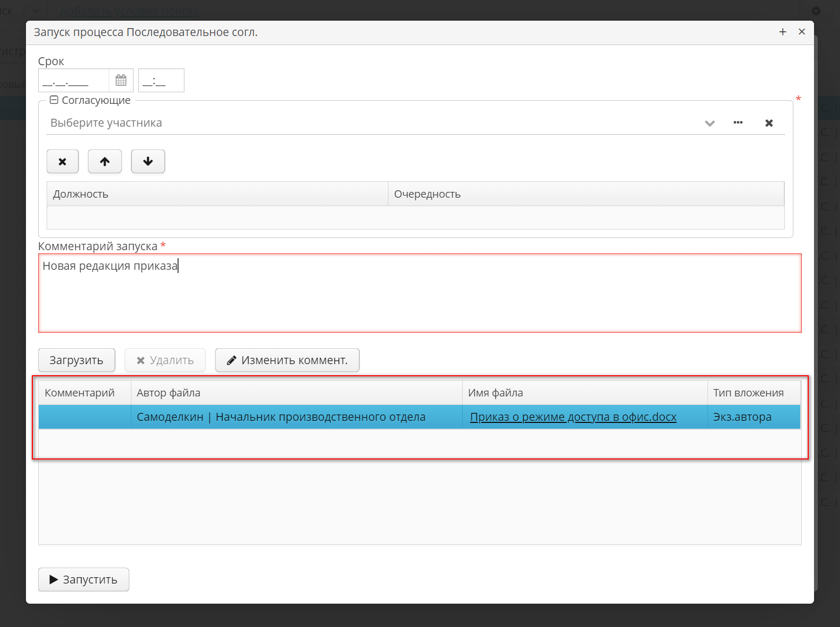Sort by the Имя файла column header

(584, 393)
